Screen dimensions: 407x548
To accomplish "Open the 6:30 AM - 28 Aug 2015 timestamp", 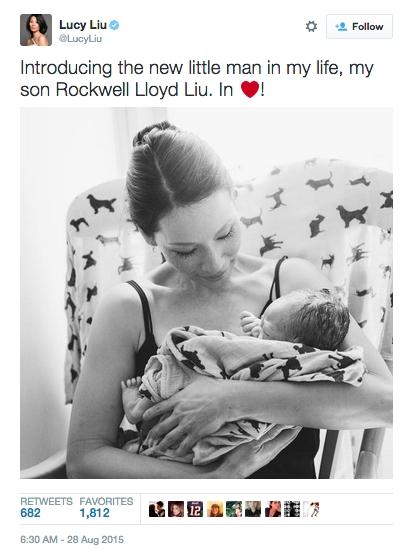I will click(x=72, y=540).
